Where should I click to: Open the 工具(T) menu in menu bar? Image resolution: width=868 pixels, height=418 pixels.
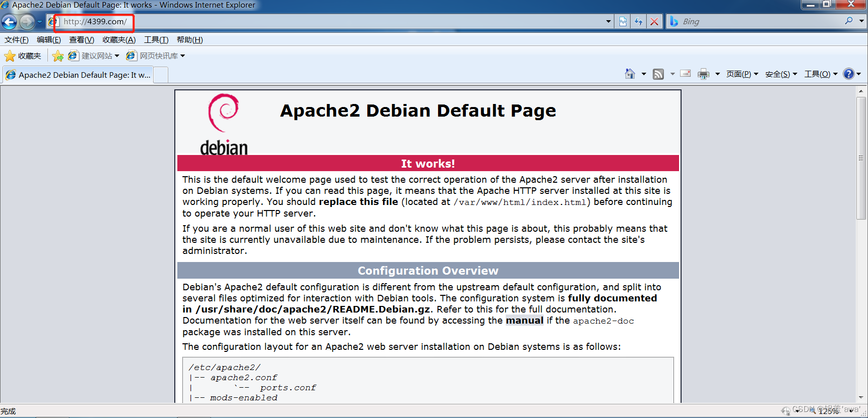click(x=156, y=40)
